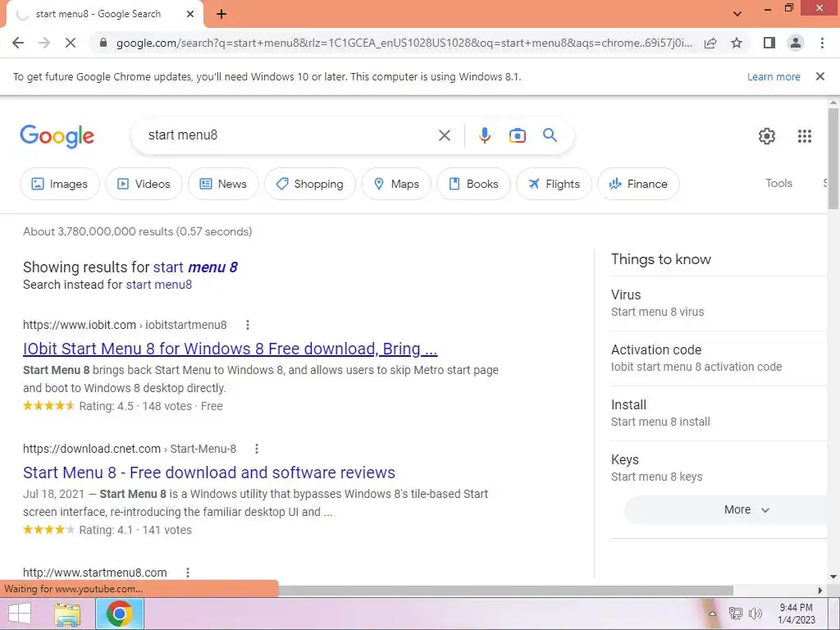This screenshot has height=630, width=840.
Task: Open the network tray icon
Action: coord(736,614)
